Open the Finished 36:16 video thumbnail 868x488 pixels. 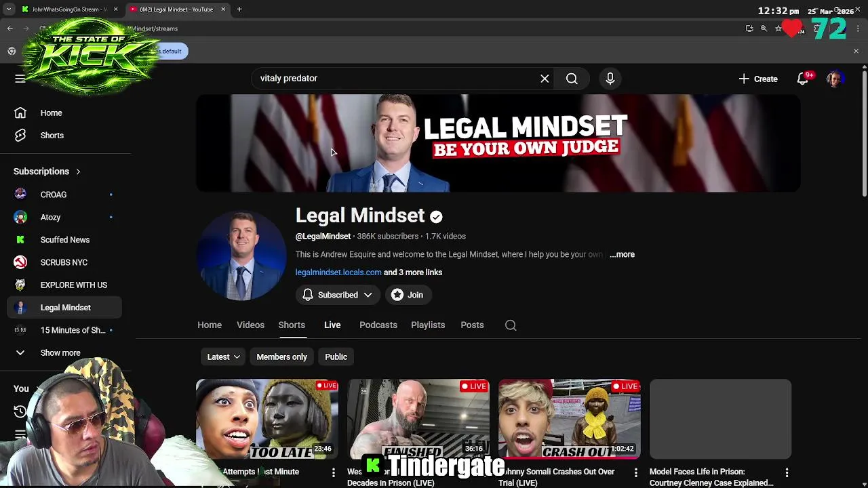point(418,419)
